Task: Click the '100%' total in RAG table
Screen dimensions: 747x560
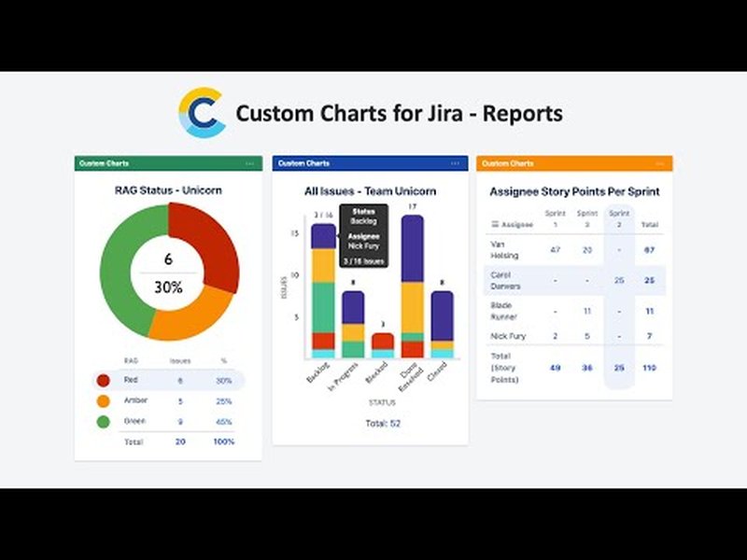Action: pyautogui.click(x=223, y=441)
